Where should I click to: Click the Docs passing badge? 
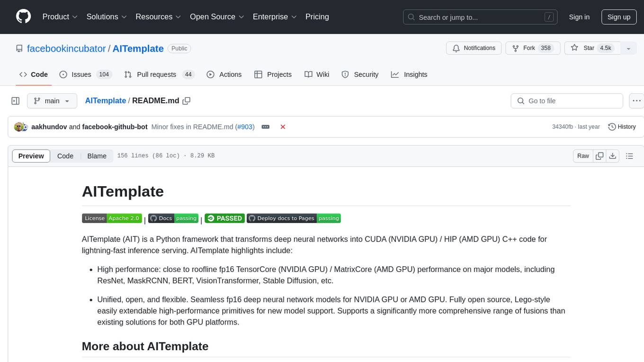[173, 218]
